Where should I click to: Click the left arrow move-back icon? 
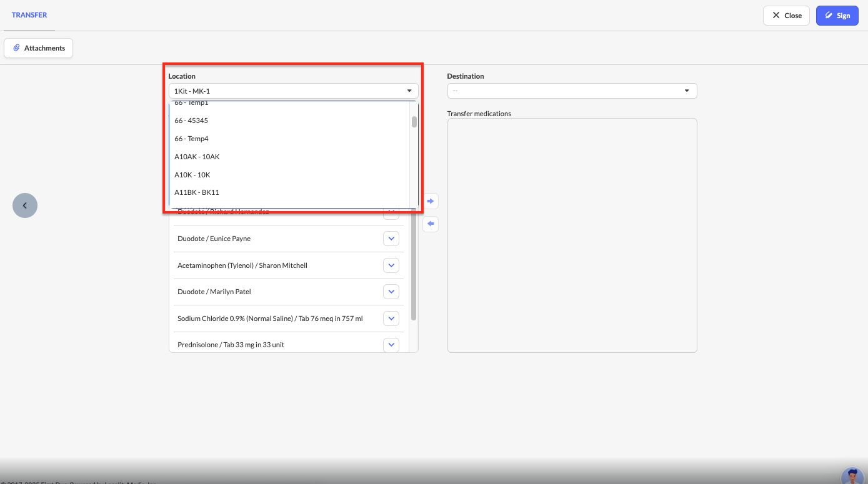point(431,224)
